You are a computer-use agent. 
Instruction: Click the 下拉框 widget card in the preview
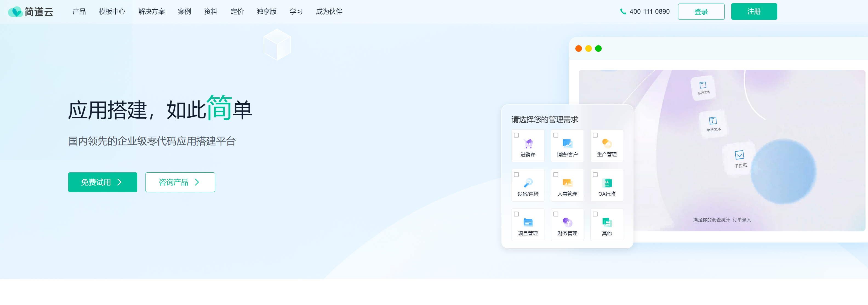740,159
